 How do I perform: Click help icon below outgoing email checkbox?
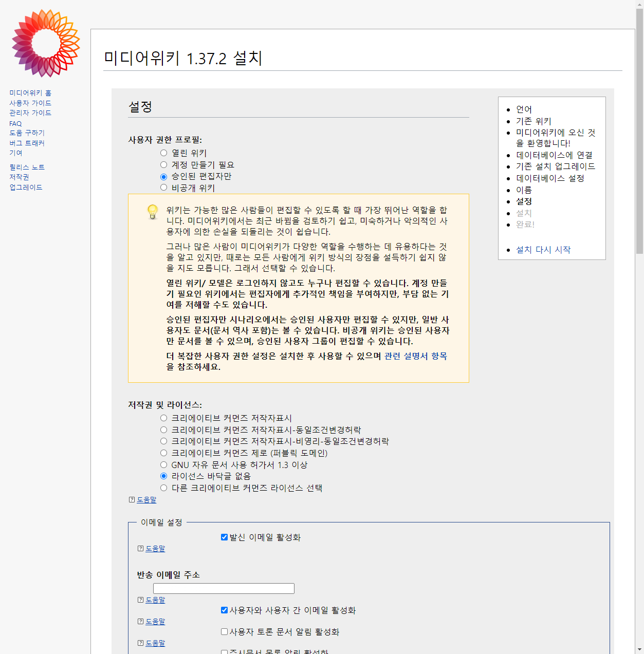141,549
